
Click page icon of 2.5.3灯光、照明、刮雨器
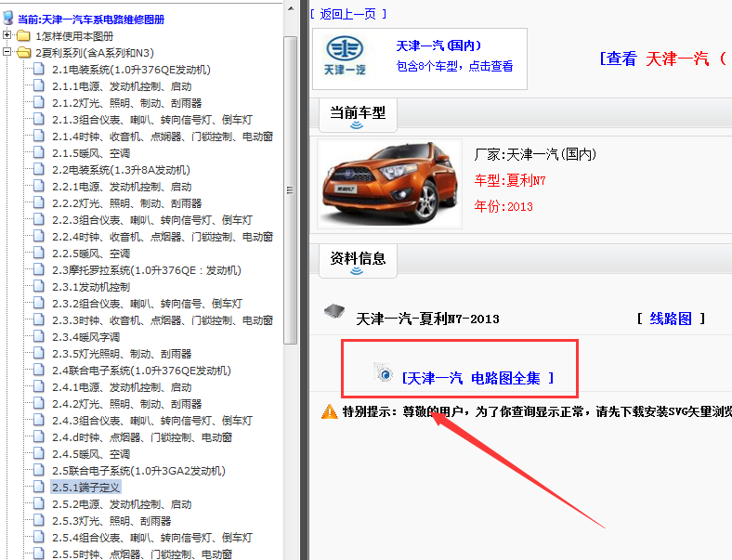pyautogui.click(x=39, y=520)
